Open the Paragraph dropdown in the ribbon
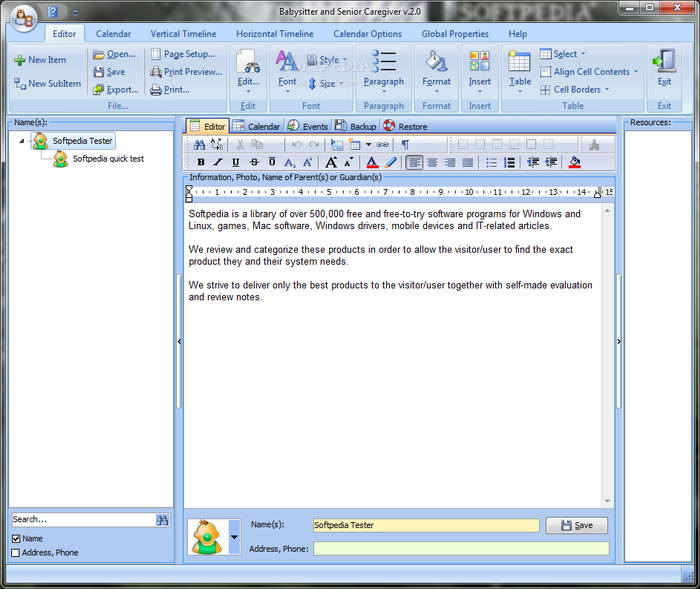 384,71
